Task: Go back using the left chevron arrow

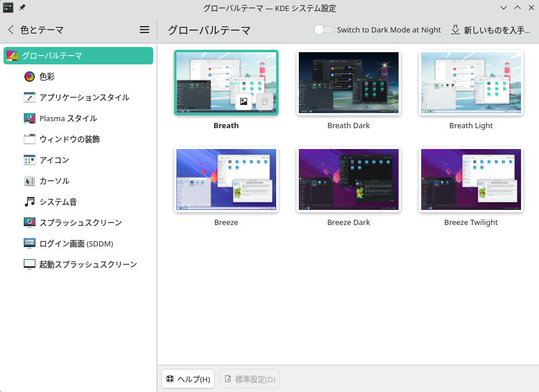Action: pos(10,30)
